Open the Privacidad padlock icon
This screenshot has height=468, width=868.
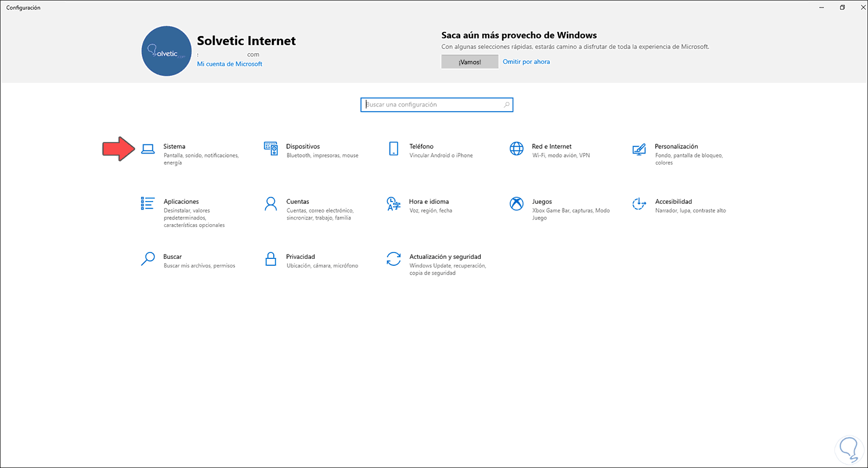[x=271, y=258]
